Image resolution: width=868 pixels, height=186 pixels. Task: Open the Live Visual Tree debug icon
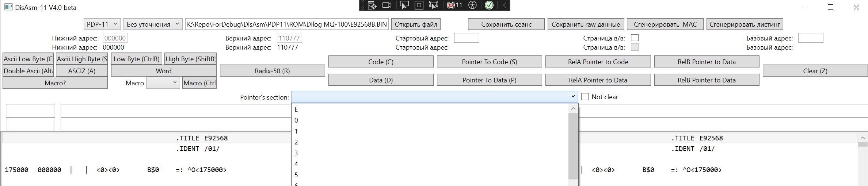click(x=372, y=5)
